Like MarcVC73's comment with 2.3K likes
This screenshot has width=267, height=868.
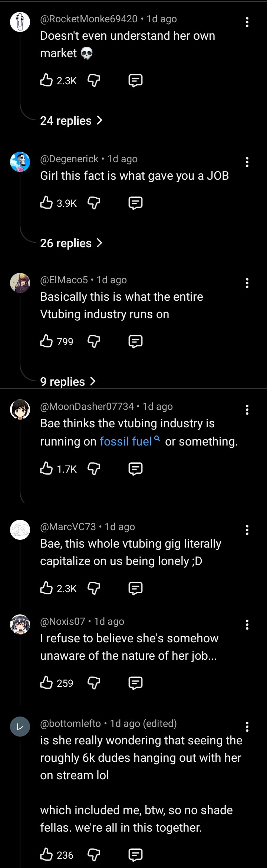pyautogui.click(x=46, y=588)
